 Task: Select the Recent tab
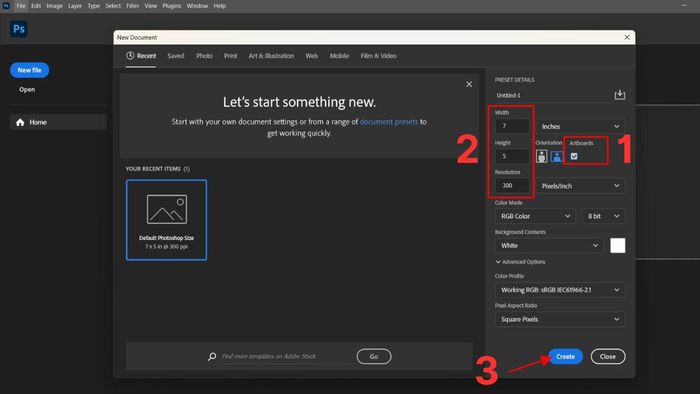(x=141, y=56)
